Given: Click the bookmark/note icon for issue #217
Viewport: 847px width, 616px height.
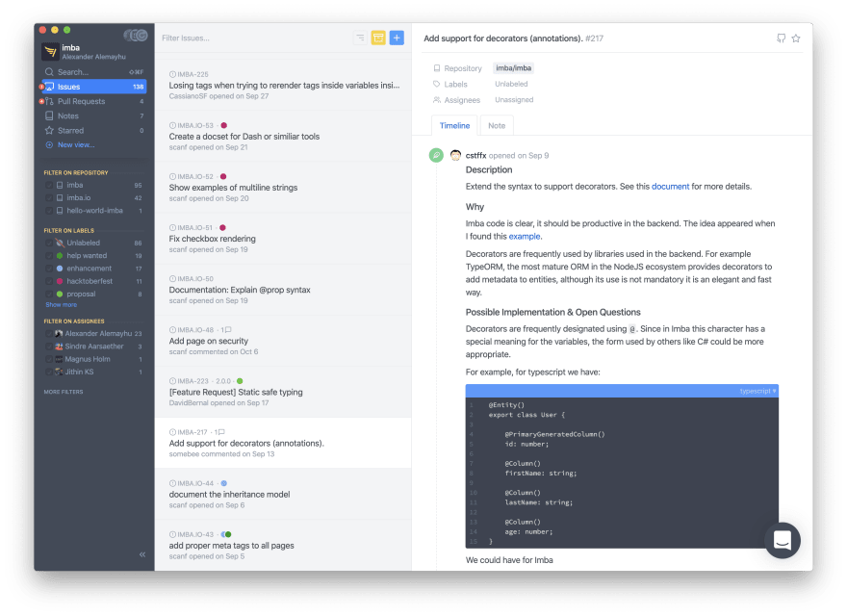Looking at the screenshot, I should (x=782, y=38).
